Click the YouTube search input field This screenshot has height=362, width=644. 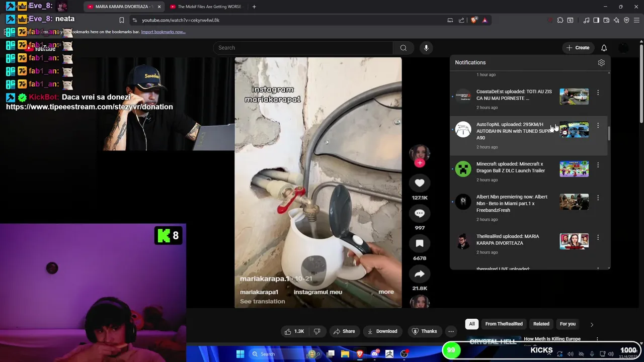tap(303, 48)
